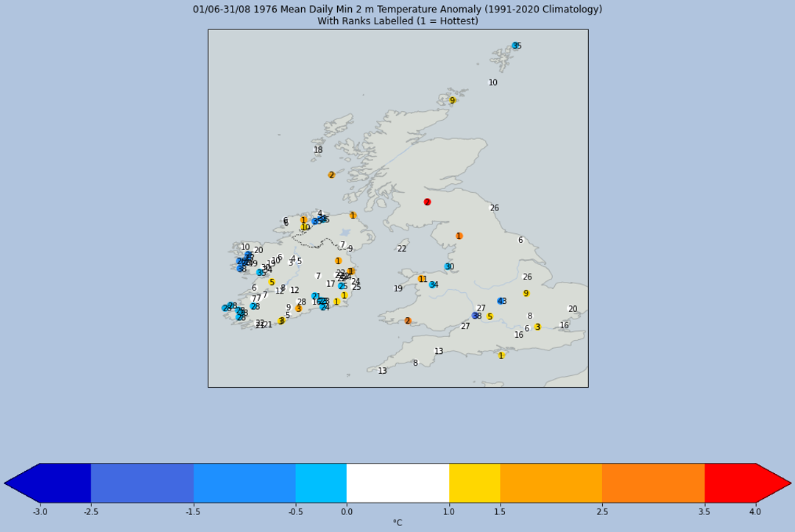This screenshot has width=795, height=532.
Task: Select the dark orange colorbar segment 2.5 to 3.5
Action: pyautogui.click(x=654, y=483)
